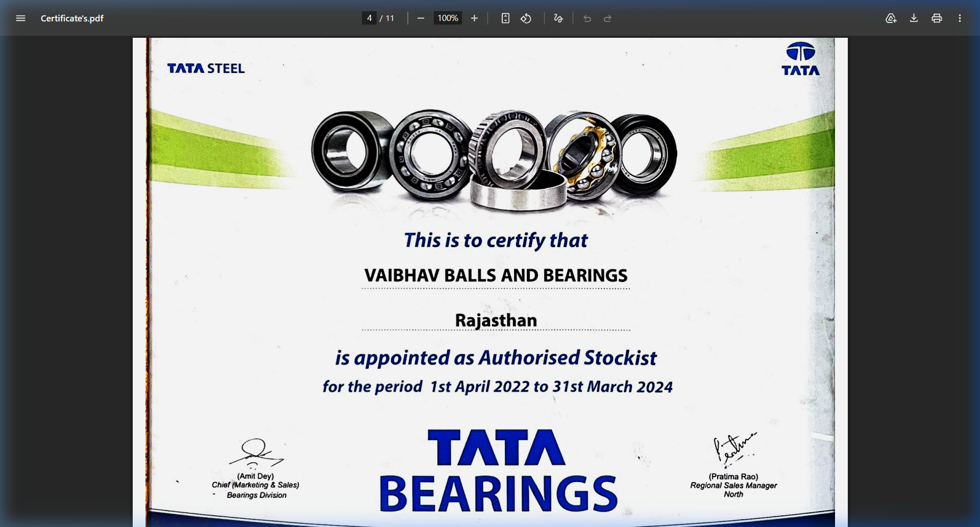The width and height of the screenshot is (980, 527).
Task: Toggle fit to page icon
Action: point(505,18)
